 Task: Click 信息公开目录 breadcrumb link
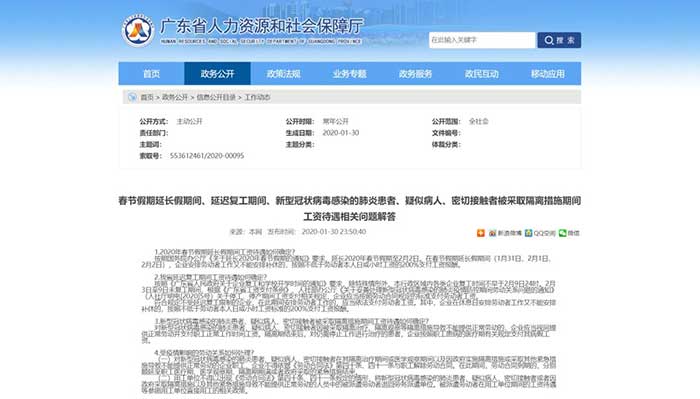[216, 97]
